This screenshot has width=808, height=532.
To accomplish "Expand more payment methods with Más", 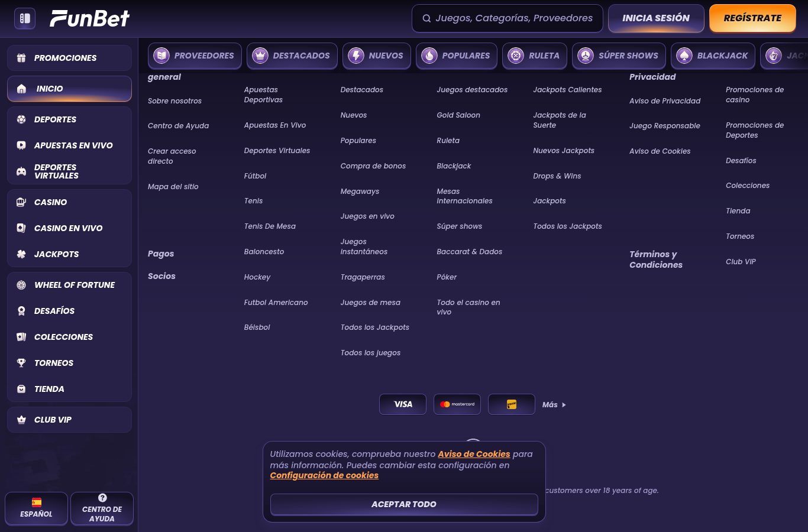I will pyautogui.click(x=554, y=405).
